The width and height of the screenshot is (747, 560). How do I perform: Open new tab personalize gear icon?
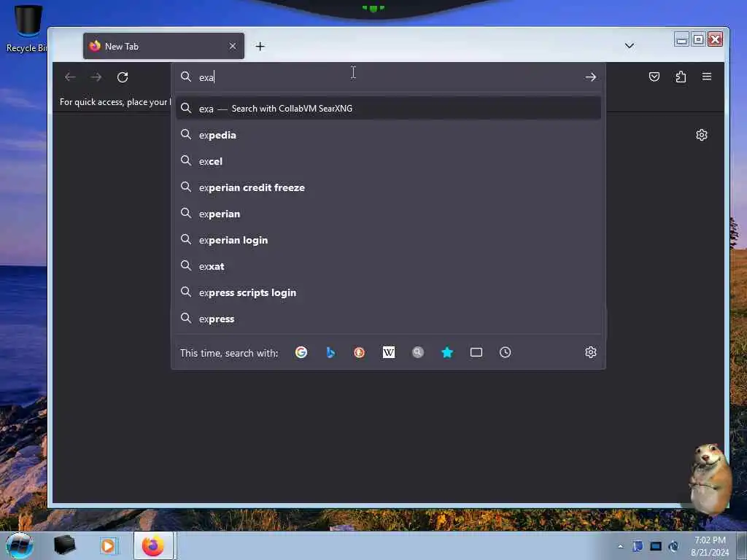click(701, 135)
